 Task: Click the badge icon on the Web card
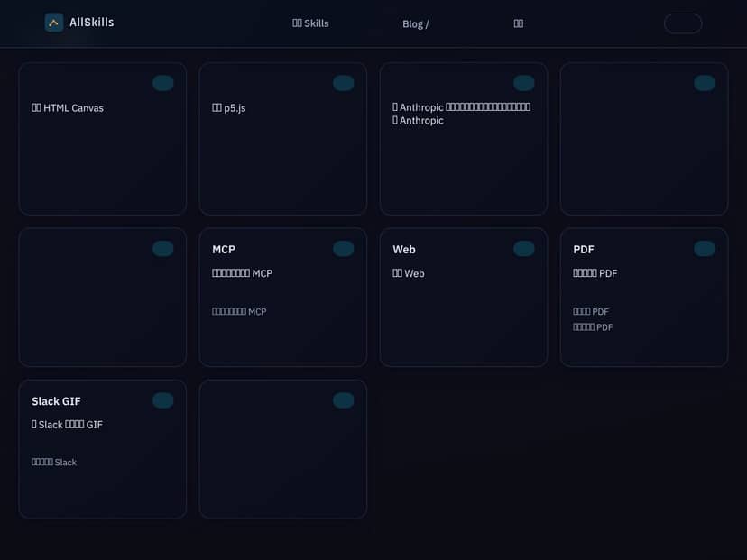pyautogui.click(x=524, y=248)
